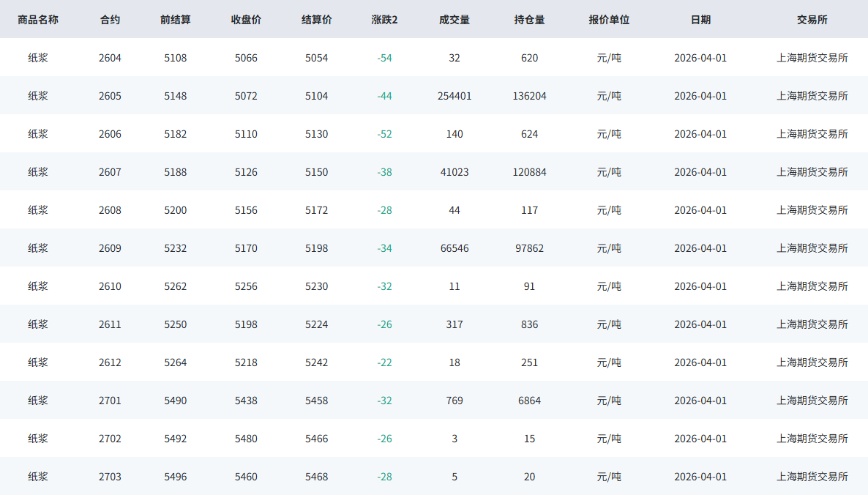Select the 254401 volume cell
The height and width of the screenshot is (495, 868).
pyautogui.click(x=454, y=96)
